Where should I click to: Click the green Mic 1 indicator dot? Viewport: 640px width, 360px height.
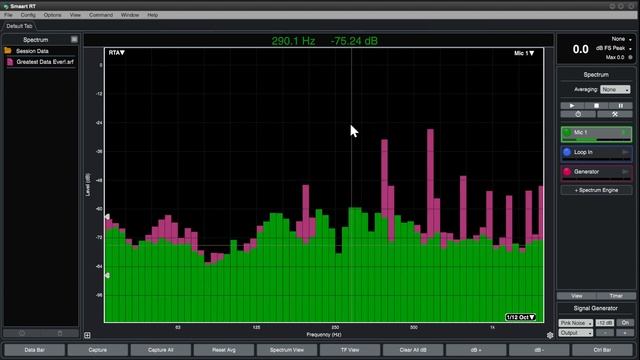pos(567,132)
